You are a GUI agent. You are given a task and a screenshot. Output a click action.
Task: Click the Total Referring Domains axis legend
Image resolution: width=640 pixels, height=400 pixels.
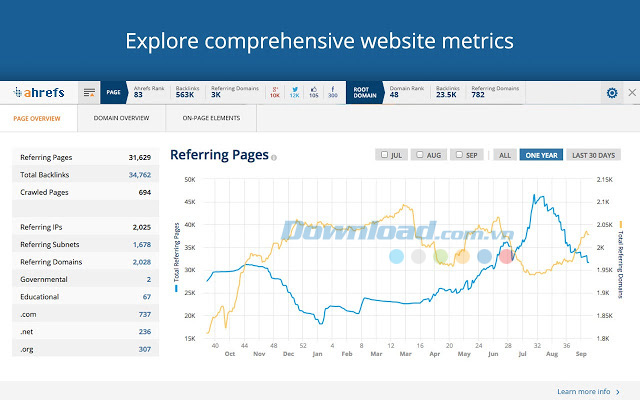[x=620, y=260]
